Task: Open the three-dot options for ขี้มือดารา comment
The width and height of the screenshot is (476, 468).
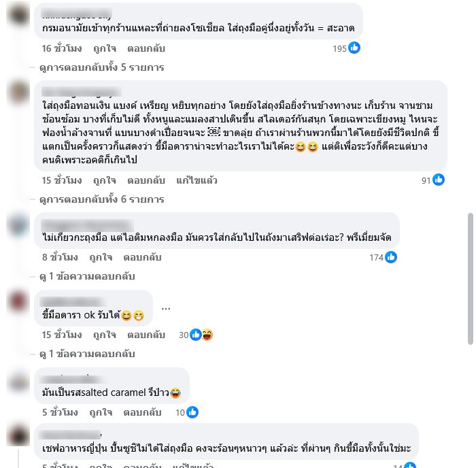Action: pyautogui.click(x=166, y=309)
